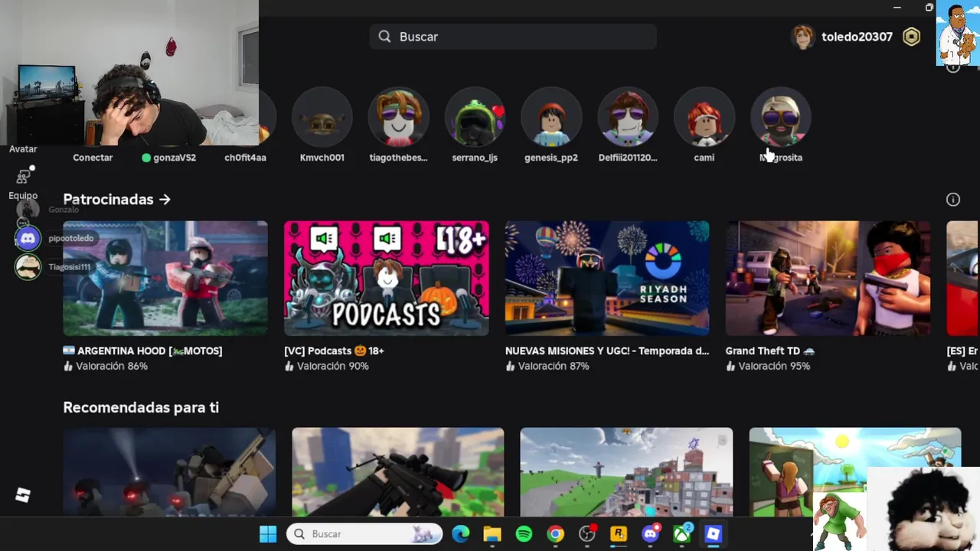This screenshot has width=980, height=551.
Task: Click cami friend name label
Action: [x=704, y=158]
